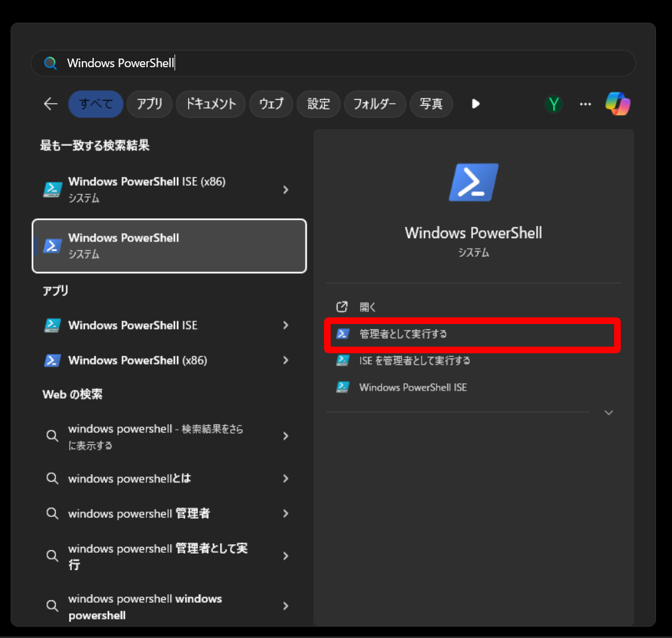This screenshot has height=638, width=672.
Task: Click Windows PowerShell ISE (x86) icon
Action: (x=53, y=190)
